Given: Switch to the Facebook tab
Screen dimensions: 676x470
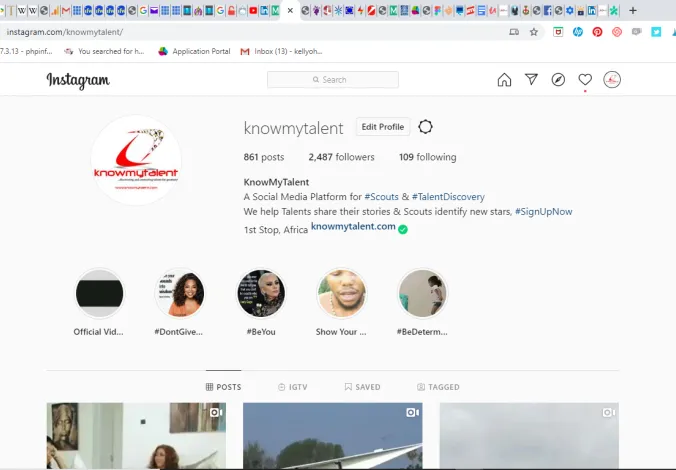Looking at the screenshot, I should 548,11.
